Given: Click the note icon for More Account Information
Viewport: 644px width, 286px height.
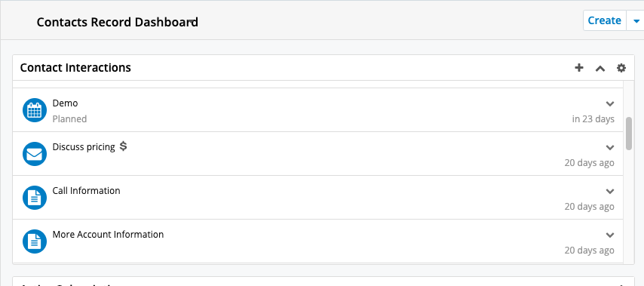Looking at the screenshot, I should pyautogui.click(x=34, y=241).
